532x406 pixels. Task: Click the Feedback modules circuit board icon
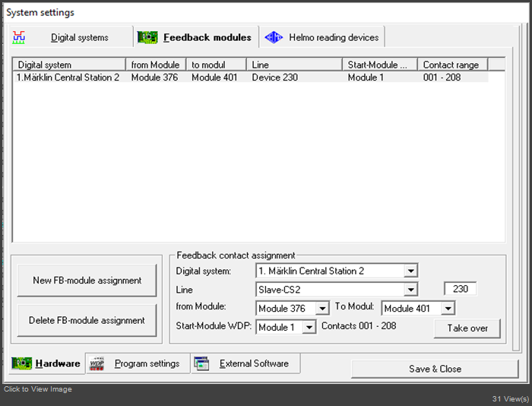tap(147, 37)
